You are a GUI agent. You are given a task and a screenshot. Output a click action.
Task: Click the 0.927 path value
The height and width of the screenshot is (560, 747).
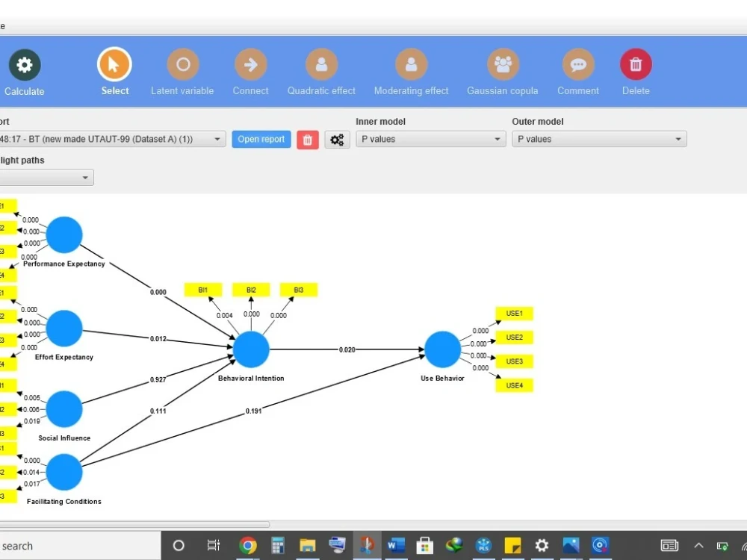pos(158,379)
